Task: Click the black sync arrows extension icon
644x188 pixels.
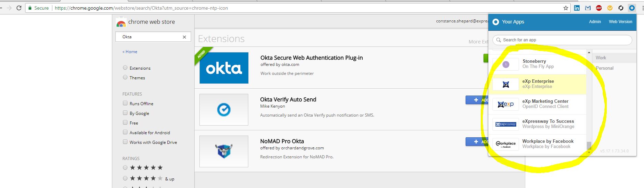Action: 621,8
